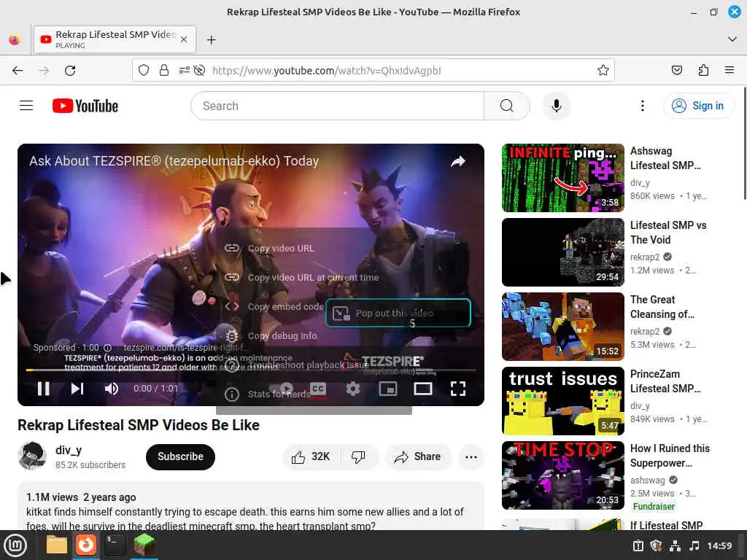Go to YouTube home via logo
This screenshot has width=747, height=560.
(85, 106)
